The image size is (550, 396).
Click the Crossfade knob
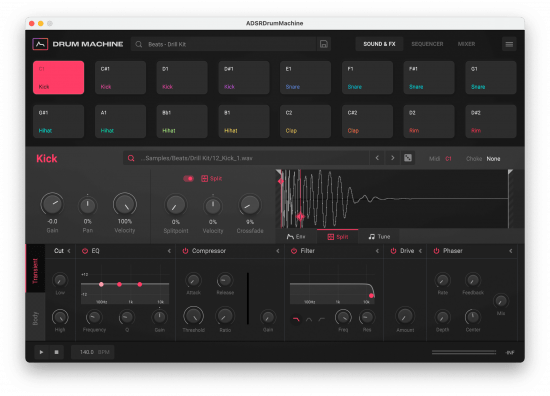coord(249,205)
